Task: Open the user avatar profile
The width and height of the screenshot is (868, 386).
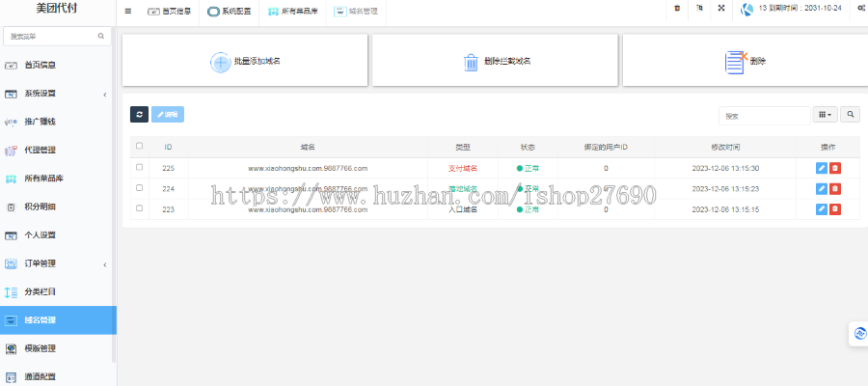Action: pos(747,9)
